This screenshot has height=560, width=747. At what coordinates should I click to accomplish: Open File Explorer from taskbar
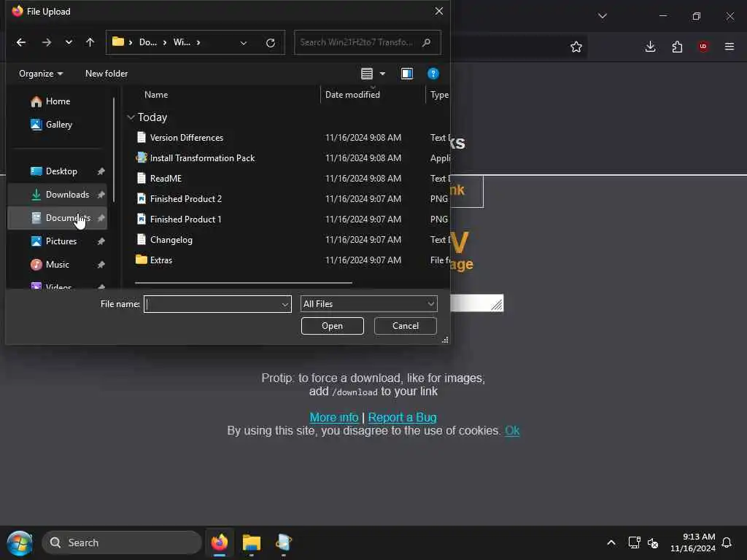coord(252,542)
